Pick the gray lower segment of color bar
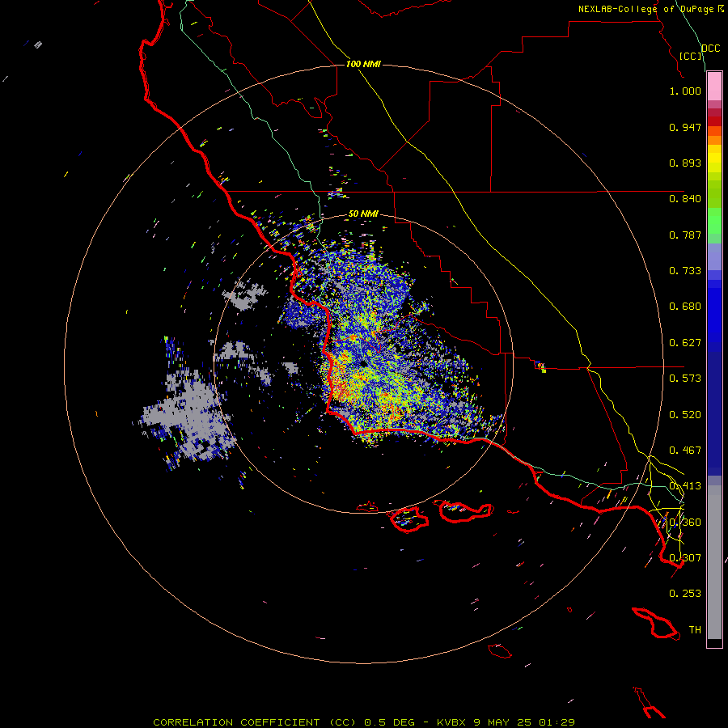 pyautogui.click(x=714, y=562)
